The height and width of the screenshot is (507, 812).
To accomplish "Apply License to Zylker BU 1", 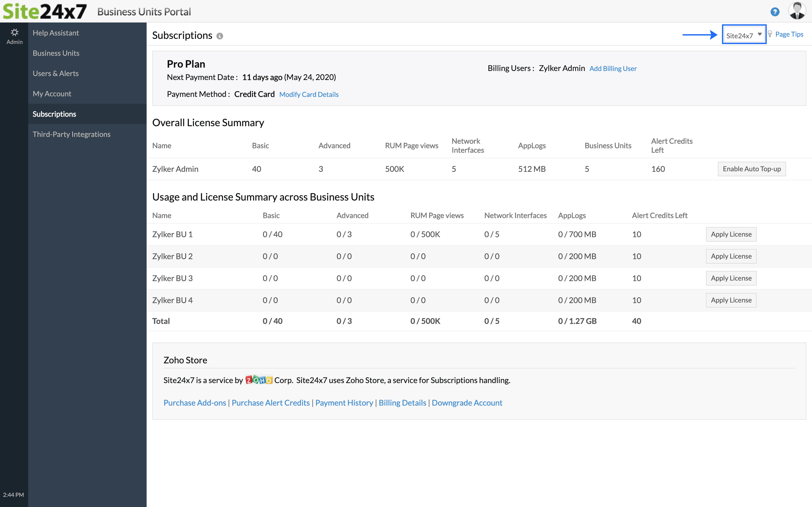I will click(731, 234).
